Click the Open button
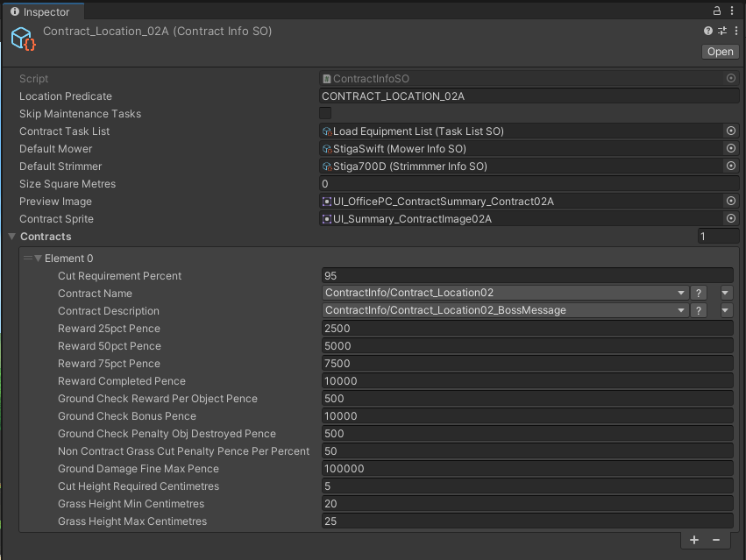Screen dimensions: 746x560 (x=720, y=52)
